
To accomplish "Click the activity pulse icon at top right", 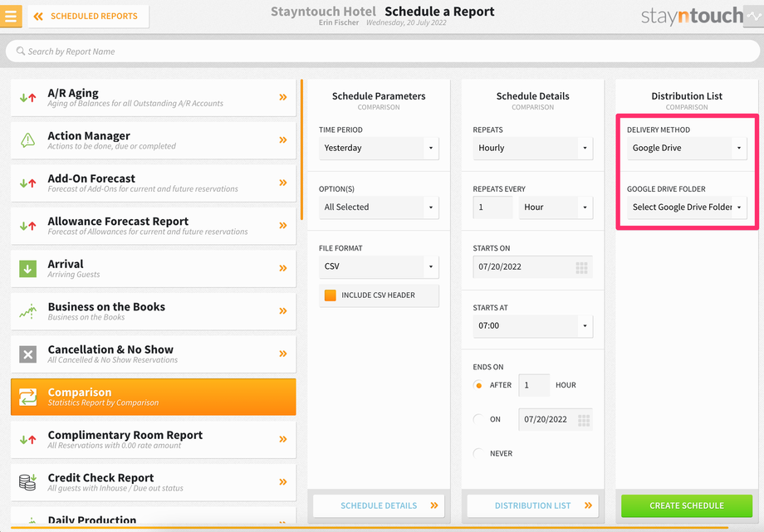I will 754,16.
